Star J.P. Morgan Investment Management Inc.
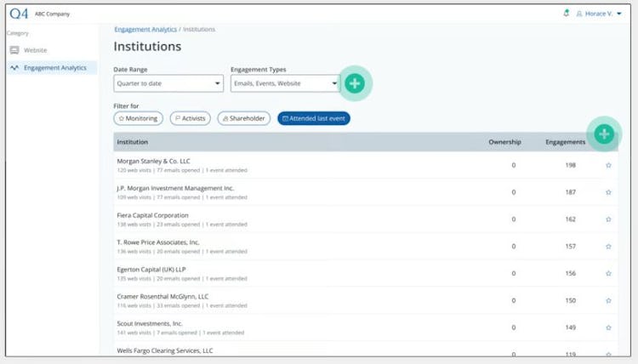The image size is (638, 364). click(608, 192)
